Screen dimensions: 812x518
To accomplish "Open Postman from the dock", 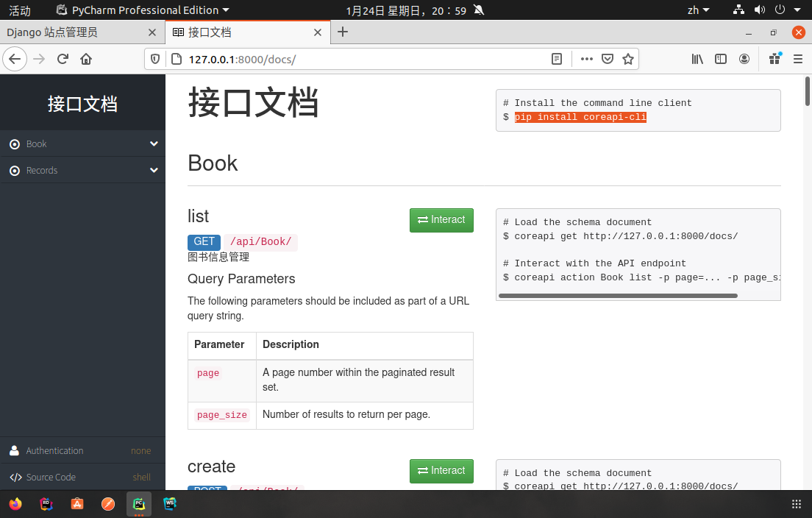I will click(108, 503).
